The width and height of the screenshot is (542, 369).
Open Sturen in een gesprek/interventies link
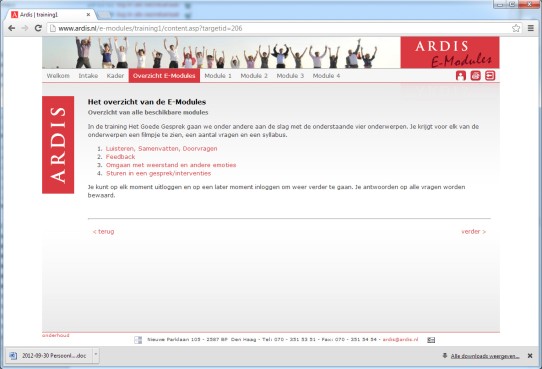(x=158, y=173)
